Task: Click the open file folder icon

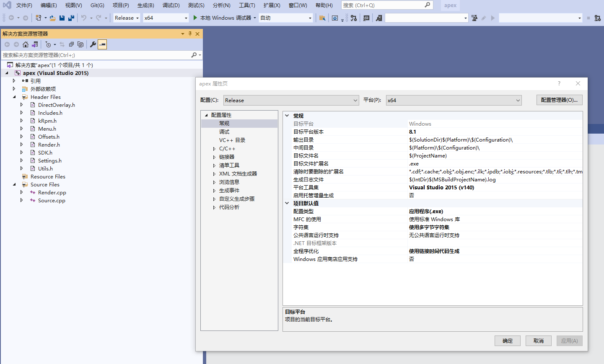Action: tap(52, 18)
